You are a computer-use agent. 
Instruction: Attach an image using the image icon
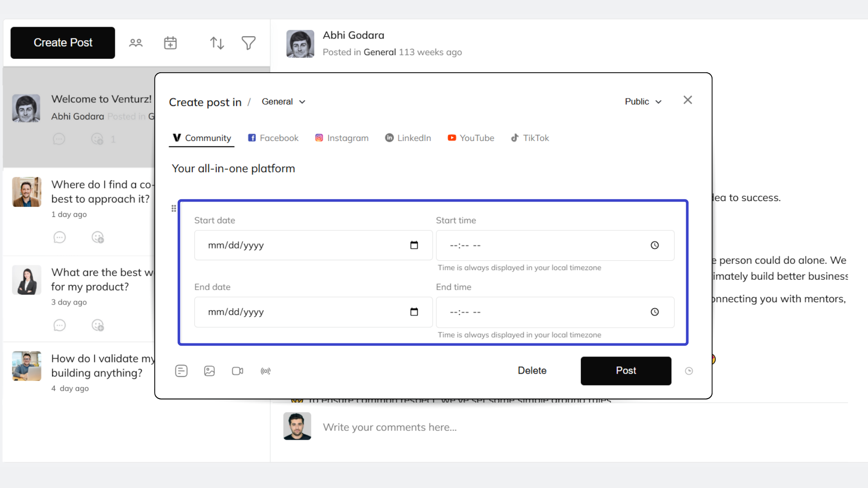point(209,371)
